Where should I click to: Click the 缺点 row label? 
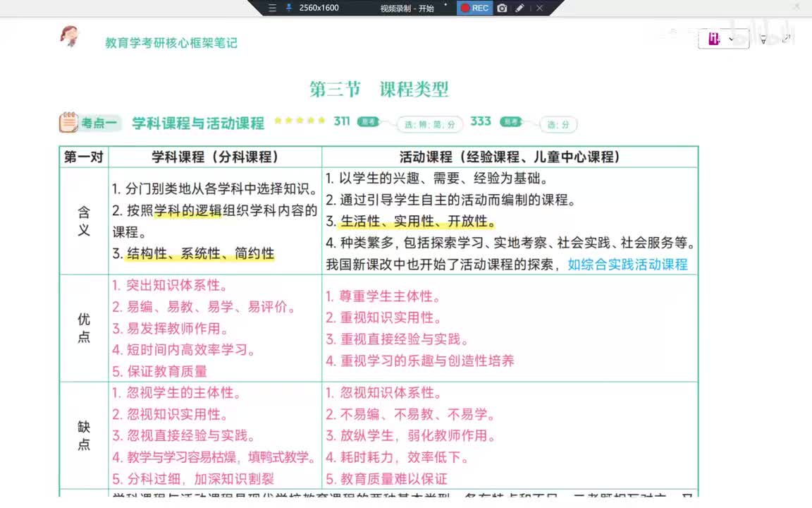pos(84,435)
